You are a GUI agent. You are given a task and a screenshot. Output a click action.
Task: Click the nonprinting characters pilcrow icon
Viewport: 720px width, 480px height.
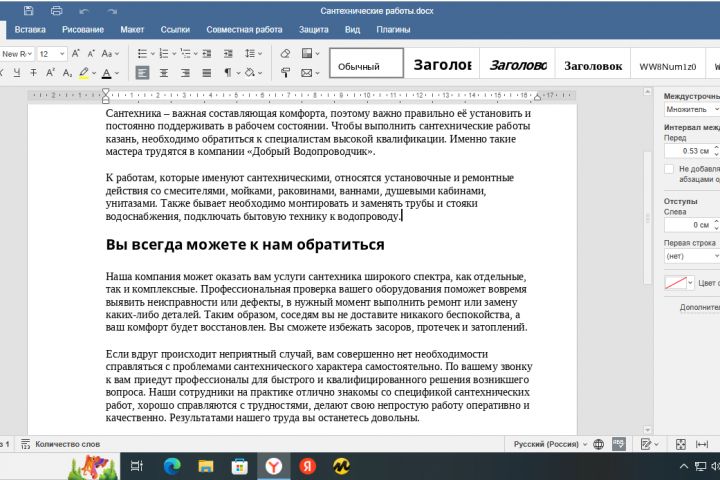[x=228, y=73]
